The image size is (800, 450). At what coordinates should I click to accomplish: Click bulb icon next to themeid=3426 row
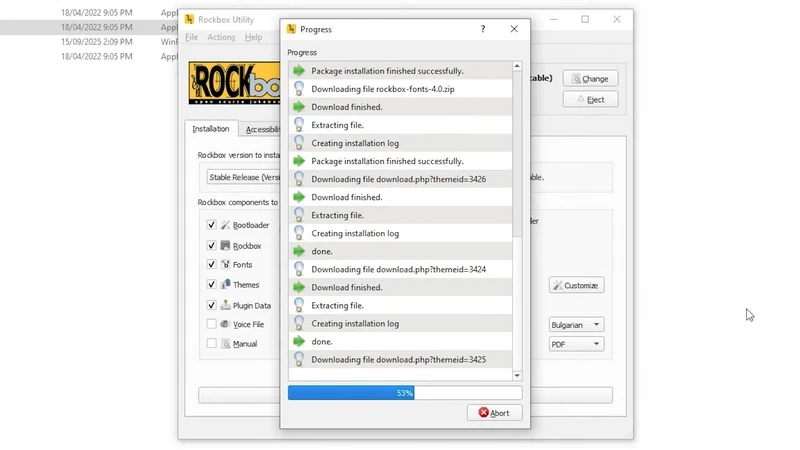[x=299, y=179]
